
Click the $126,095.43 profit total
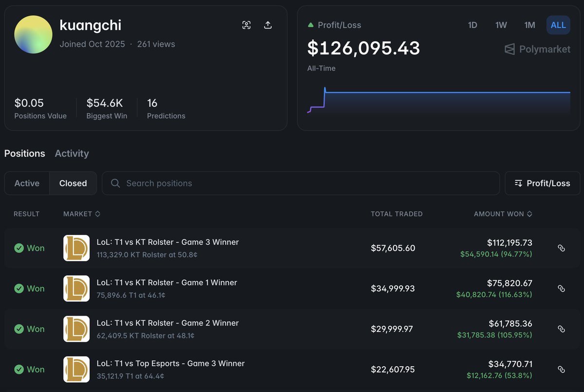click(x=364, y=48)
